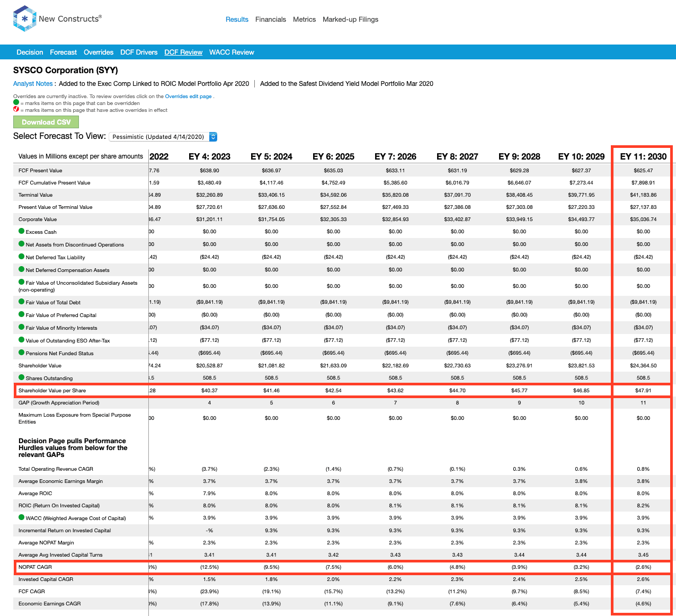The width and height of the screenshot is (676, 616).
Task: Click green override dot beside Excess Cash
Action: 22,231
